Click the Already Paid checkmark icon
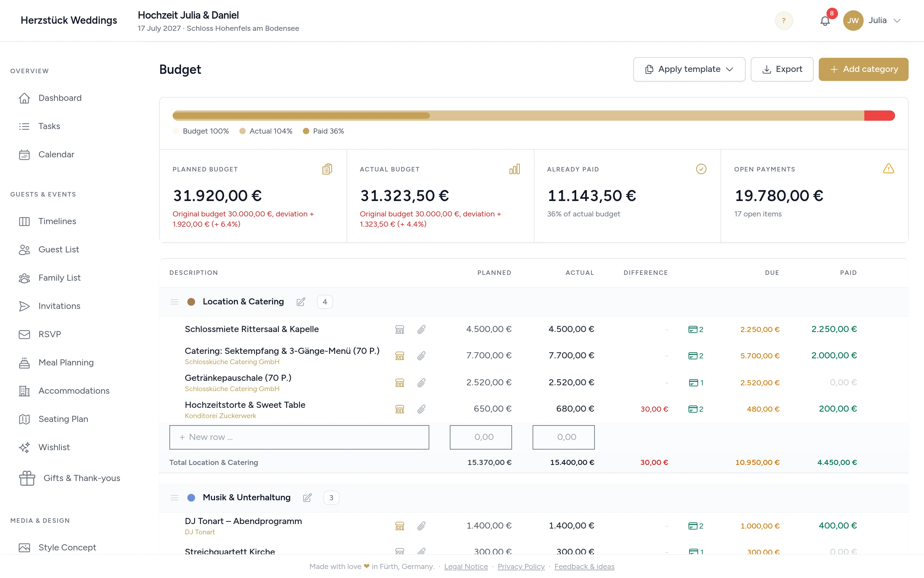This screenshot has height=578, width=924. tap(701, 169)
